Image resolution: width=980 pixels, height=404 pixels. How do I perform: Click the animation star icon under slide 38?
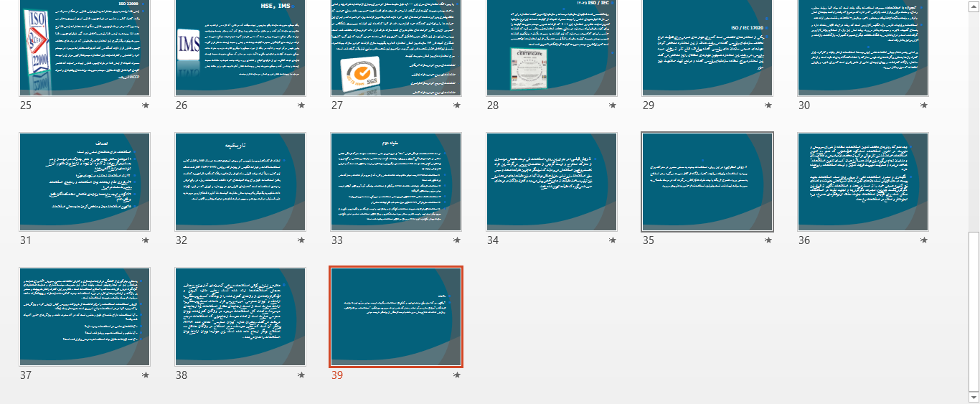pyautogui.click(x=301, y=375)
